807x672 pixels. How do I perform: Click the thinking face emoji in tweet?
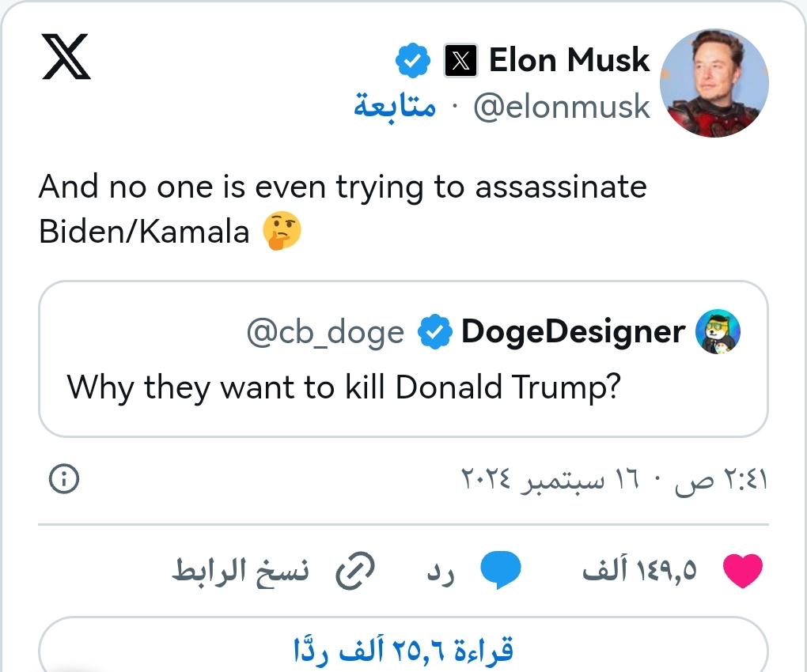pyautogui.click(x=282, y=232)
